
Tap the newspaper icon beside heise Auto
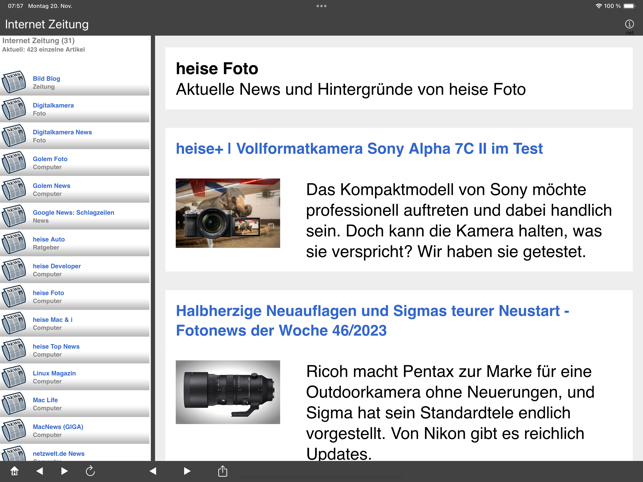[14, 243]
